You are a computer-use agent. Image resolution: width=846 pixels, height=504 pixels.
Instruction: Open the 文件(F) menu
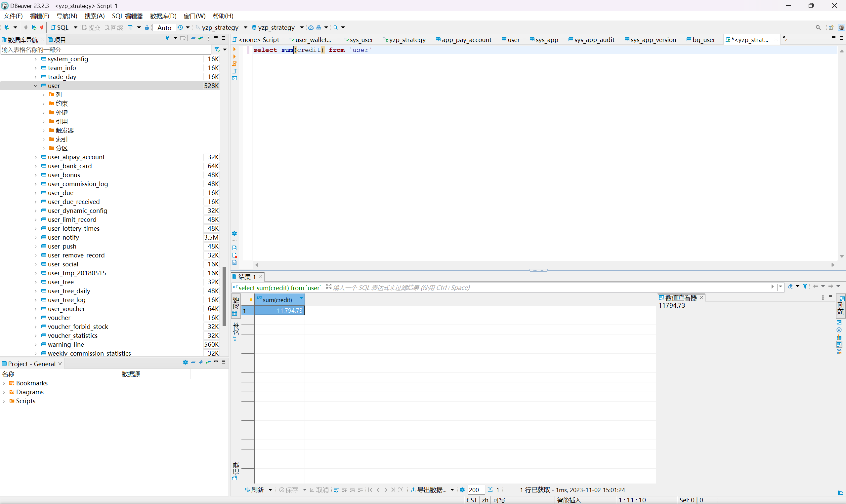point(13,16)
